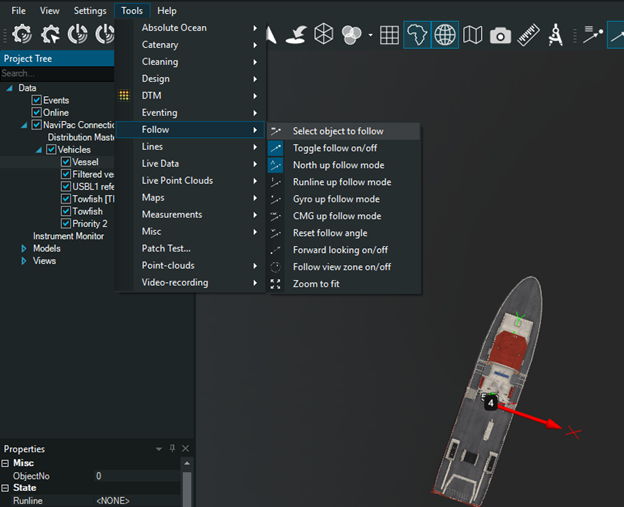The width and height of the screenshot is (624, 507).
Task: Select Instrument Monitor tree item
Action: click(x=68, y=236)
